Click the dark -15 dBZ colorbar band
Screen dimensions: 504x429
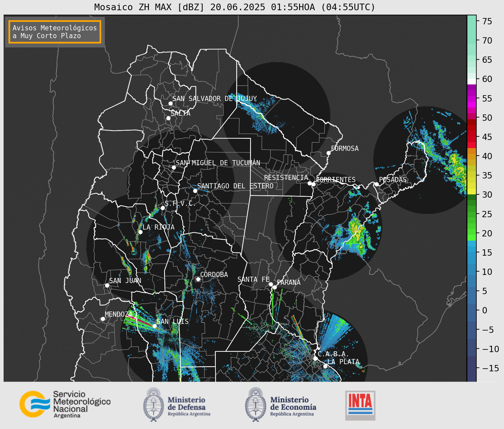pos(472,368)
